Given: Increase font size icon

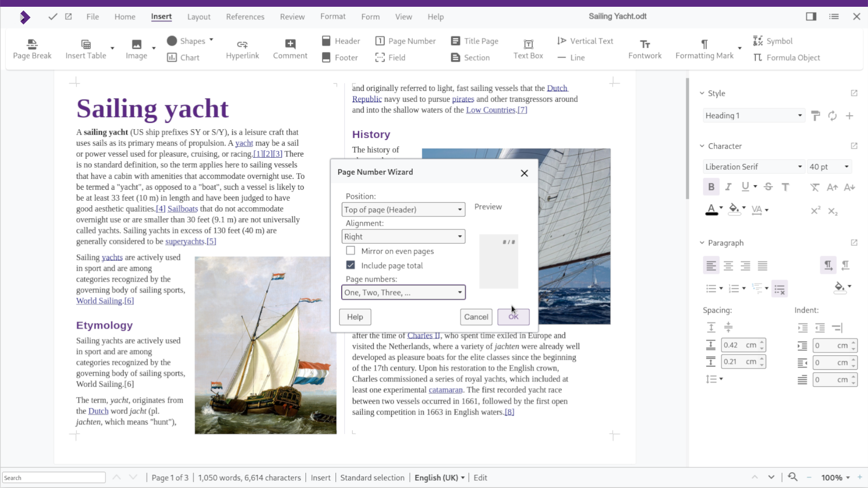Looking at the screenshot, I should click(832, 187).
